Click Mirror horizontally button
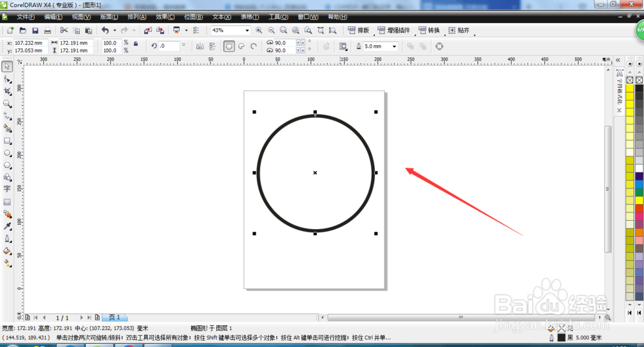Screen dimensions: 644x347 [200, 46]
